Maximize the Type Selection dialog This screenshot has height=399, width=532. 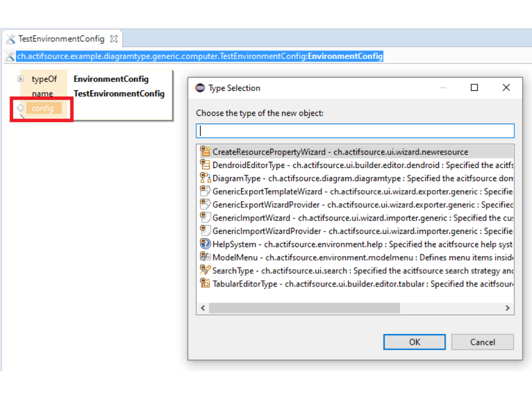474,88
